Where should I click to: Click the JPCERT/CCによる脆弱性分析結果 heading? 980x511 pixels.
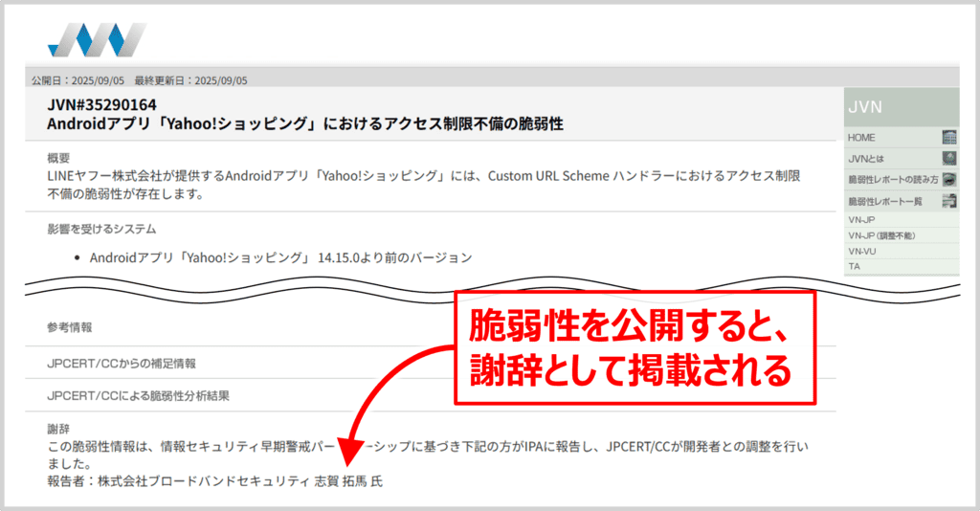click(138, 395)
